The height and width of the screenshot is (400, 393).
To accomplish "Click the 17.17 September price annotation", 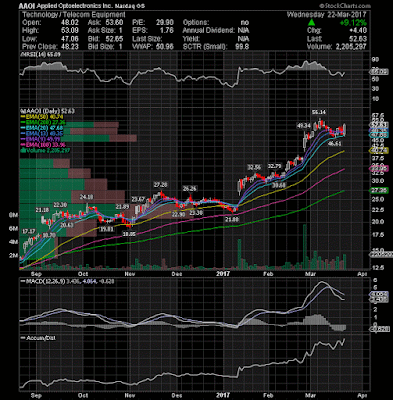I will click(29, 231).
